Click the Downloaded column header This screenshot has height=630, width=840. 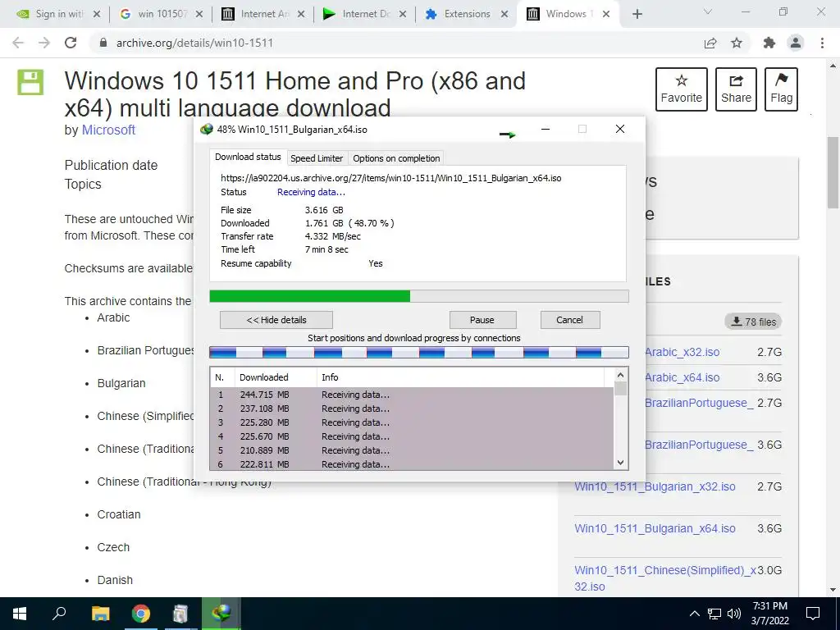tap(276, 377)
